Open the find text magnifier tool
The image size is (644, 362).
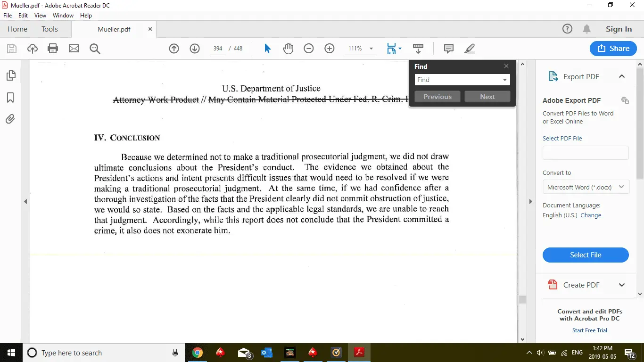(x=95, y=49)
